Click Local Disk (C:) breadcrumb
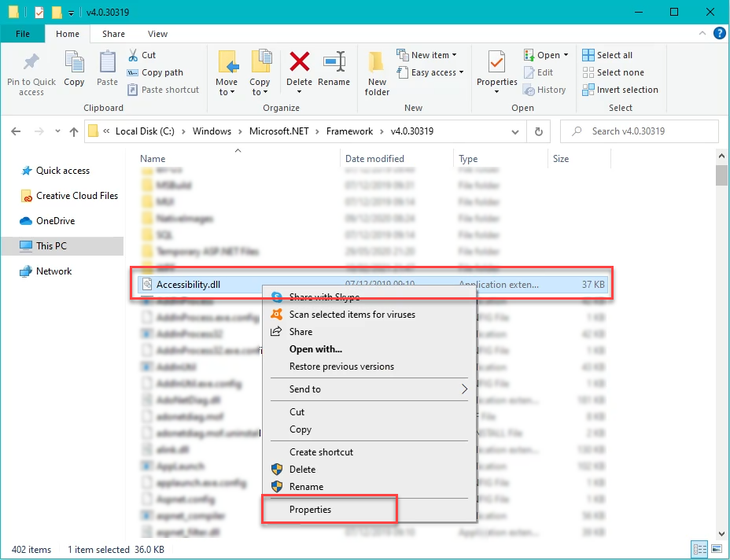The height and width of the screenshot is (560, 730). click(145, 131)
